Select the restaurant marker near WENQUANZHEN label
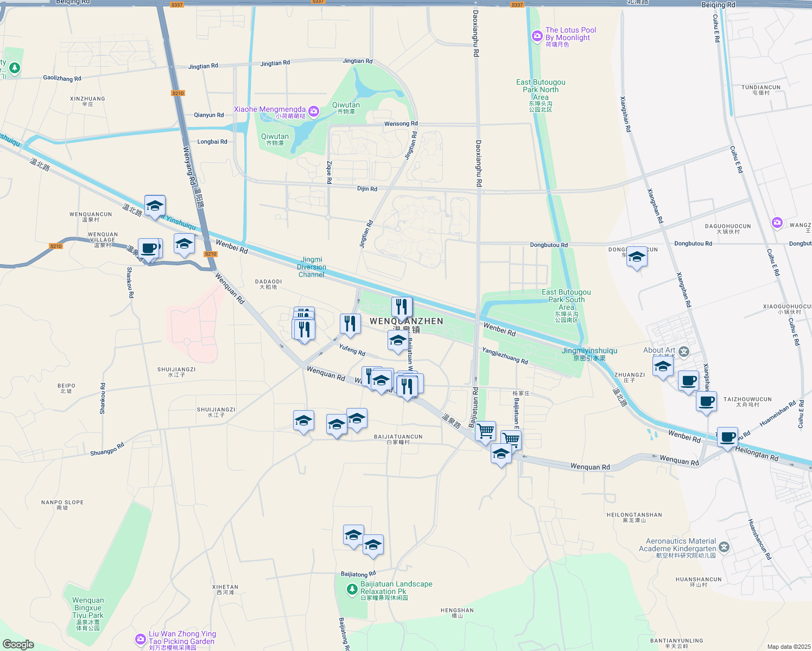Viewport: 812px width, 651px height. point(402,307)
